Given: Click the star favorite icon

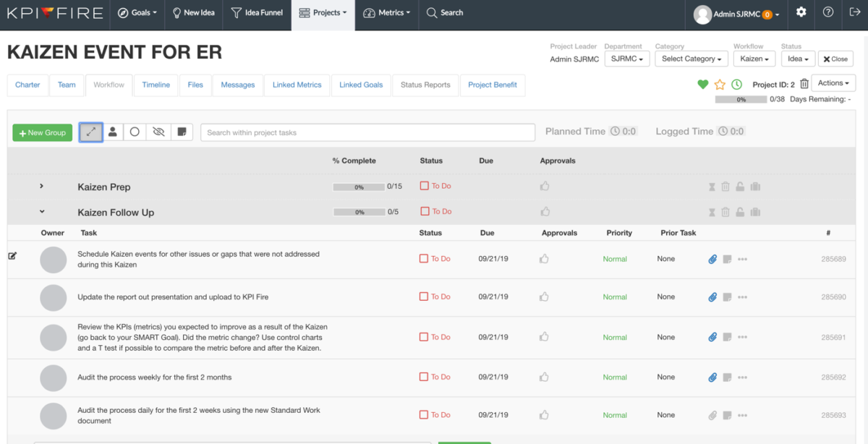Looking at the screenshot, I should (720, 85).
